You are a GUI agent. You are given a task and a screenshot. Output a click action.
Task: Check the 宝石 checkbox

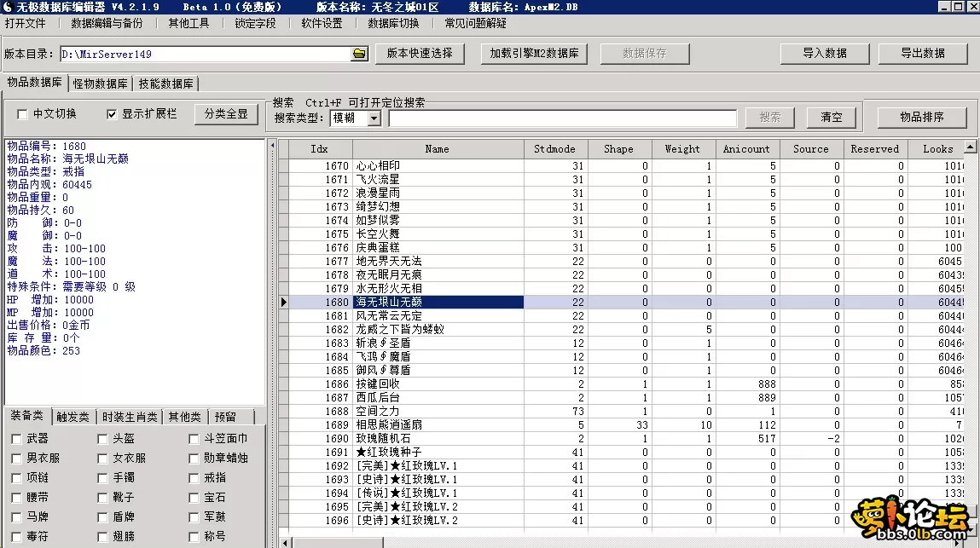pyautogui.click(x=194, y=498)
